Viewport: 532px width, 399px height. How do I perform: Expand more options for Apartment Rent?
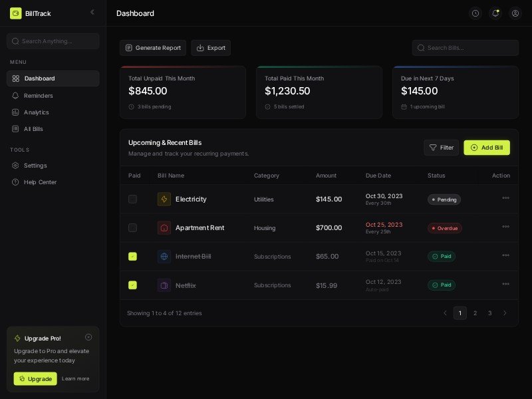pos(505,227)
